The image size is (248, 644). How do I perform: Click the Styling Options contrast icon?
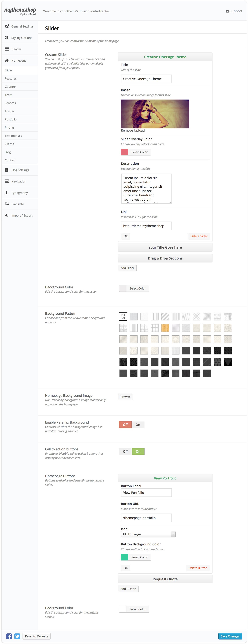[x=7, y=38]
